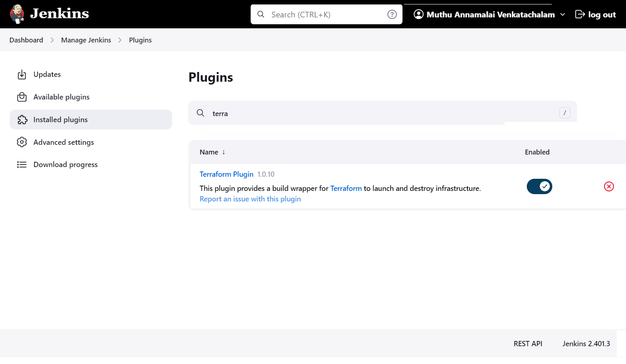Click the Download progress list icon
Screen dimensions: 626x364
22,165
